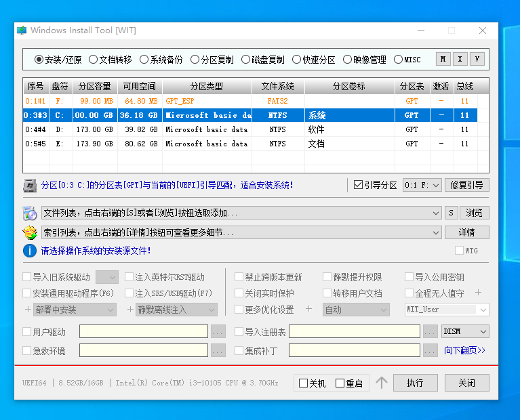Open the WIT_User dropdown

coord(483,310)
